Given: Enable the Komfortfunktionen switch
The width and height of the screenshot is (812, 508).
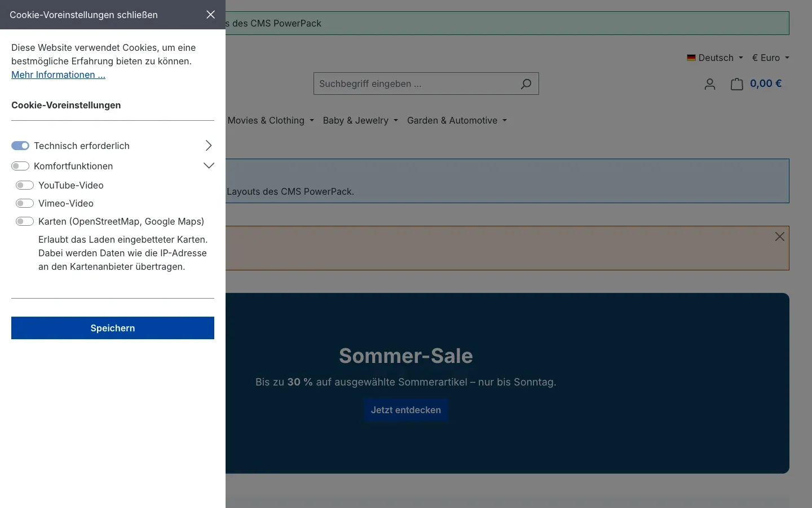Looking at the screenshot, I should tap(20, 166).
